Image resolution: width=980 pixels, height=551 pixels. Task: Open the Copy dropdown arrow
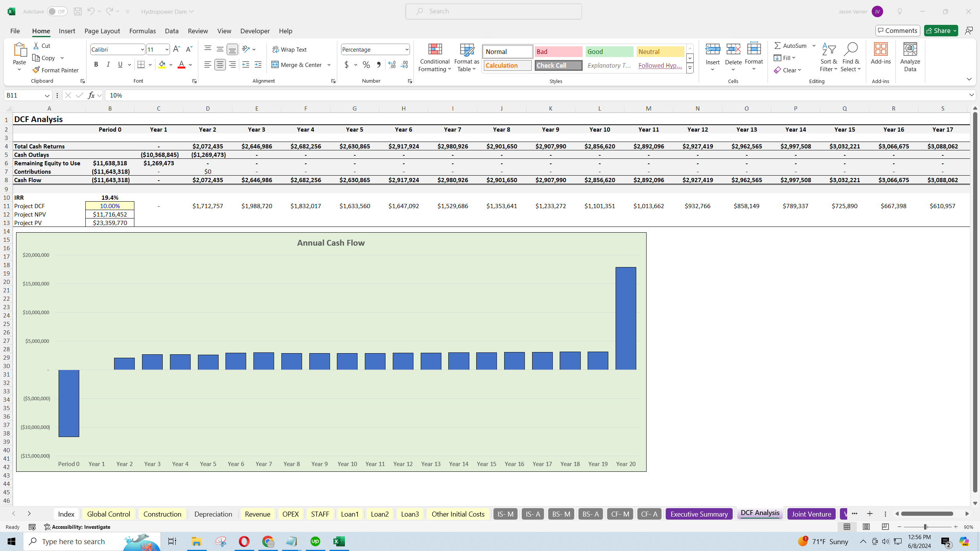(x=62, y=58)
